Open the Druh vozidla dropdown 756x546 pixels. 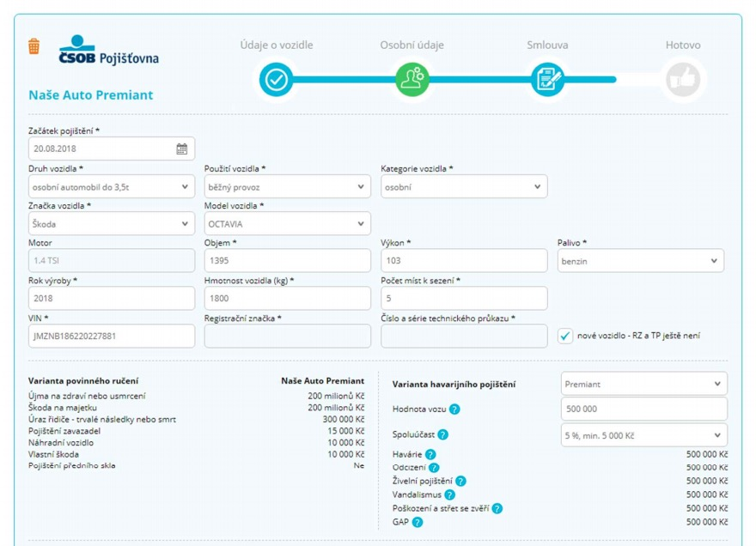112,186
